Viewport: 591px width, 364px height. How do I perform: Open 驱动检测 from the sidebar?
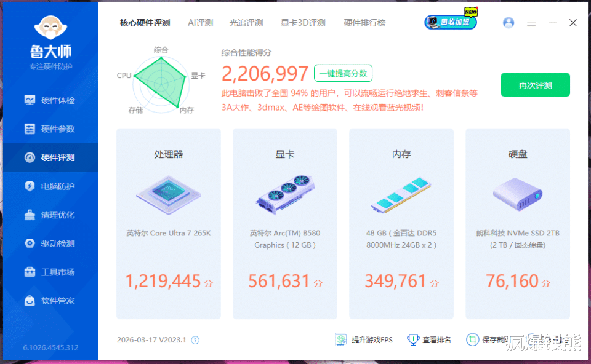point(50,243)
